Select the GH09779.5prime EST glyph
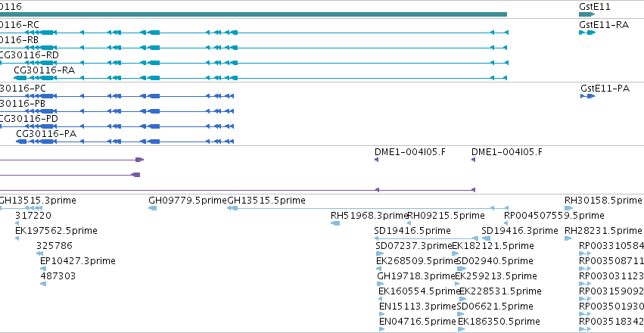The width and height of the screenshot is (644, 333). tap(152, 208)
